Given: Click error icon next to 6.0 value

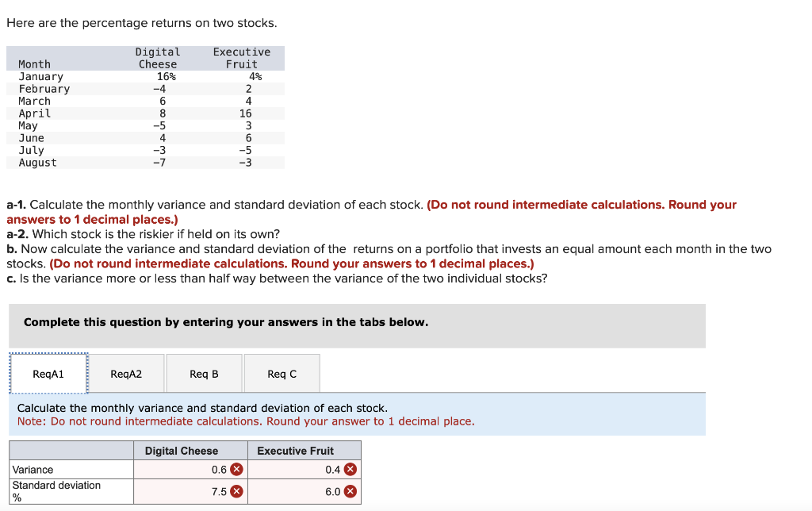Looking at the screenshot, I should pyautogui.click(x=350, y=491).
